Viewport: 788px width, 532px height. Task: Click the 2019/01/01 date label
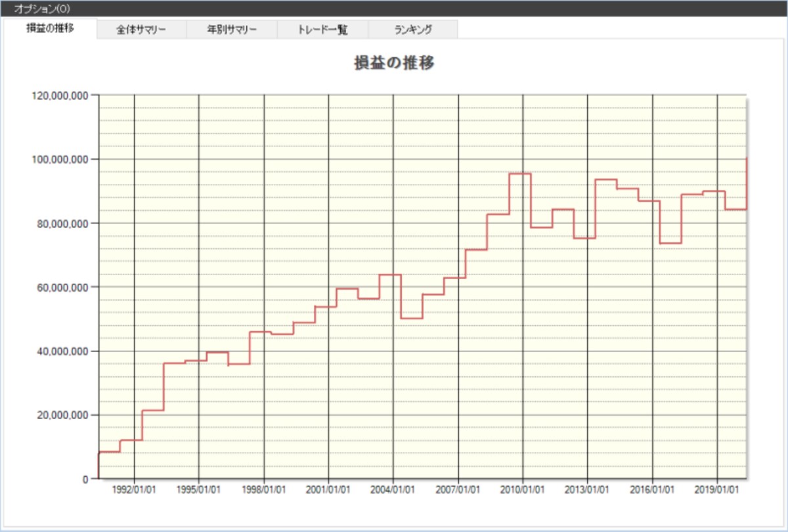point(717,489)
